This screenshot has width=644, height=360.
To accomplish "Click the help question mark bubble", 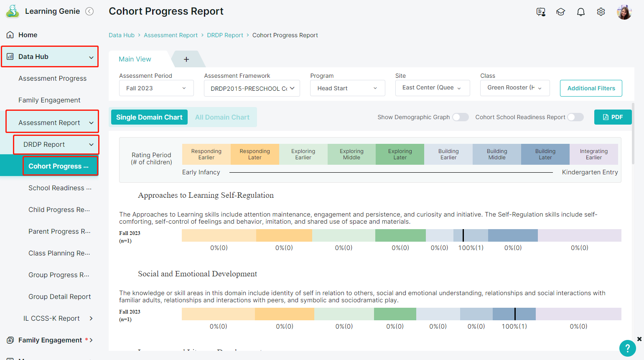I will [628, 348].
